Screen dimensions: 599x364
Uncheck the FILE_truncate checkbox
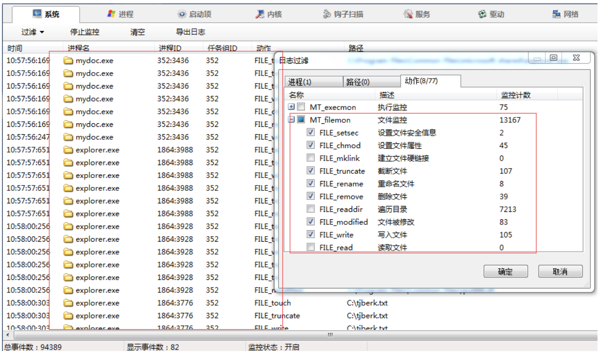pyautogui.click(x=310, y=171)
